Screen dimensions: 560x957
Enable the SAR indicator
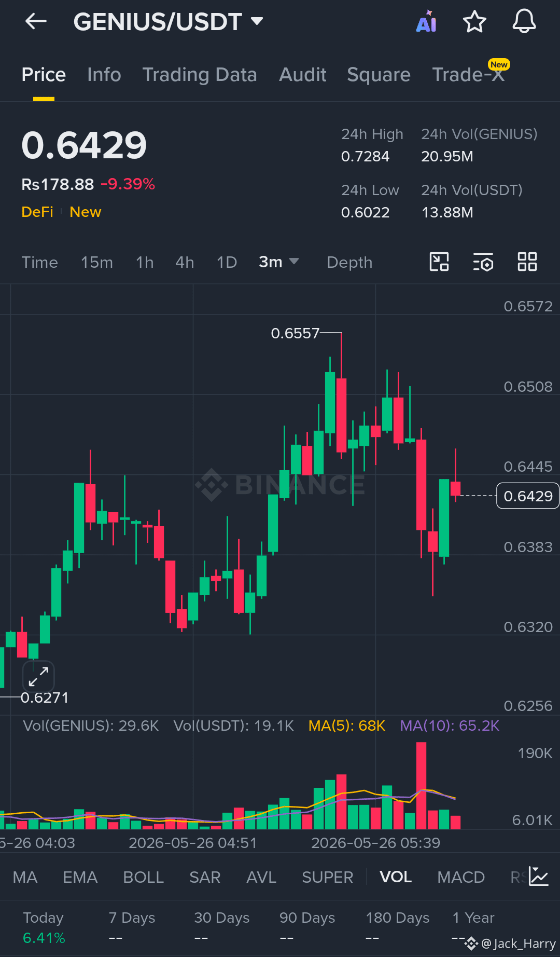205,877
